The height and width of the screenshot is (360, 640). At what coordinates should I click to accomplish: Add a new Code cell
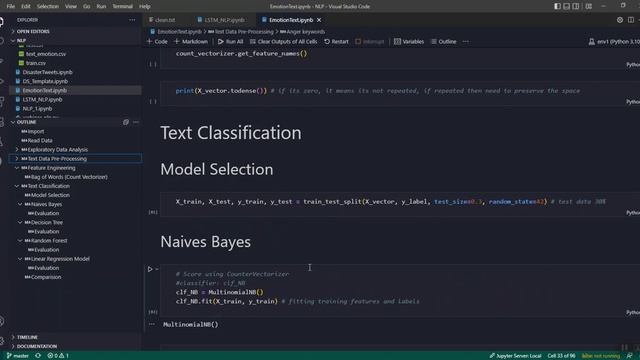click(x=157, y=42)
